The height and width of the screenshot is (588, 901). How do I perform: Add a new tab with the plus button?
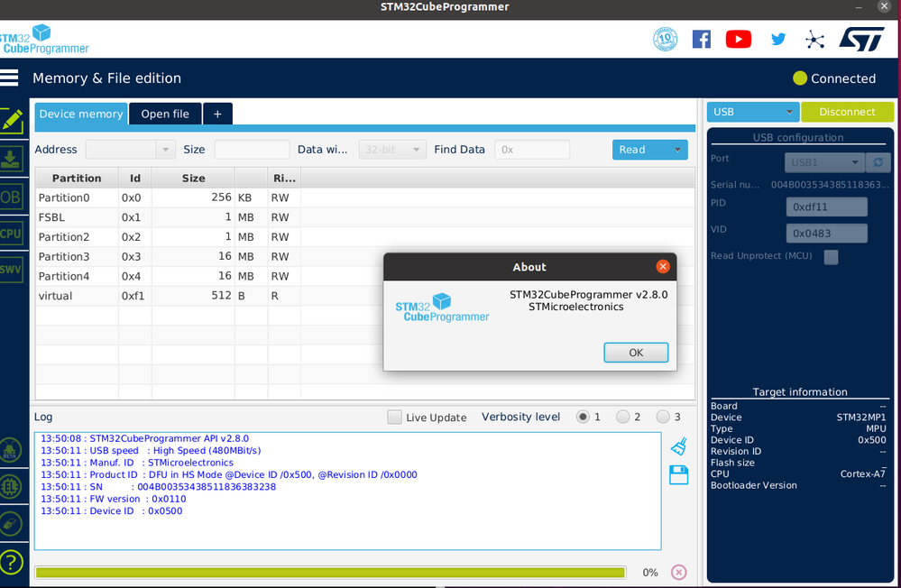[217, 114]
